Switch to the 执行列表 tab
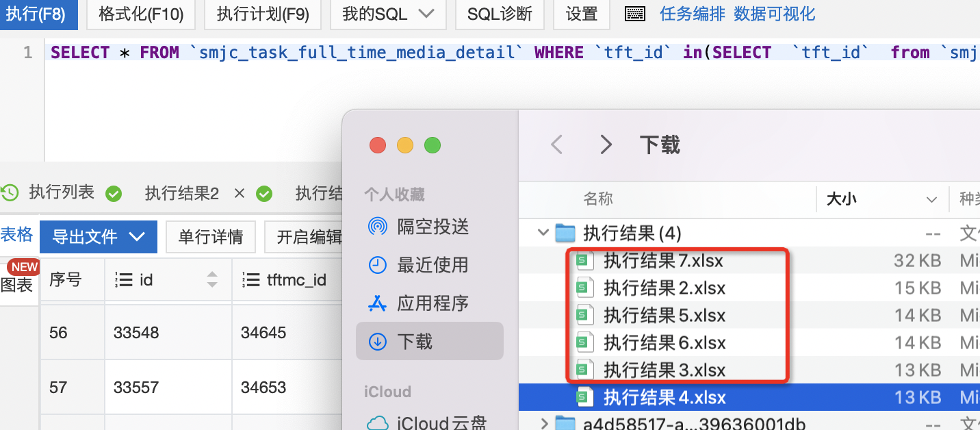 62,193
